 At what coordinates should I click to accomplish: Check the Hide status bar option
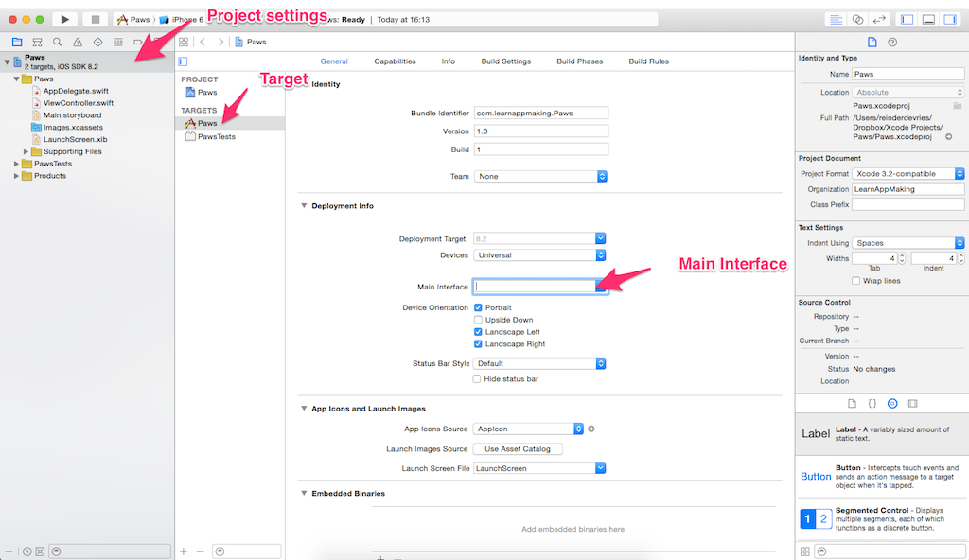478,379
